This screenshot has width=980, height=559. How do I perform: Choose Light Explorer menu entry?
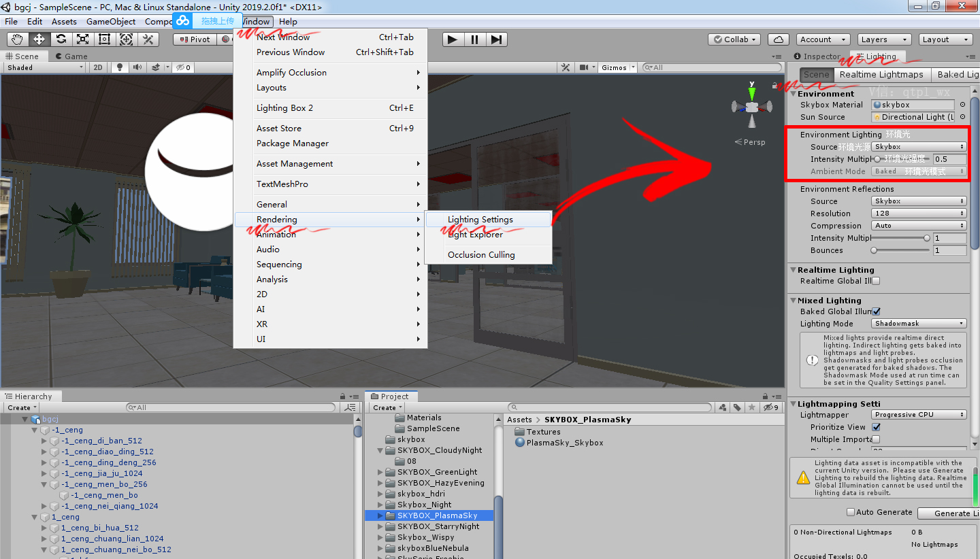(x=487, y=235)
